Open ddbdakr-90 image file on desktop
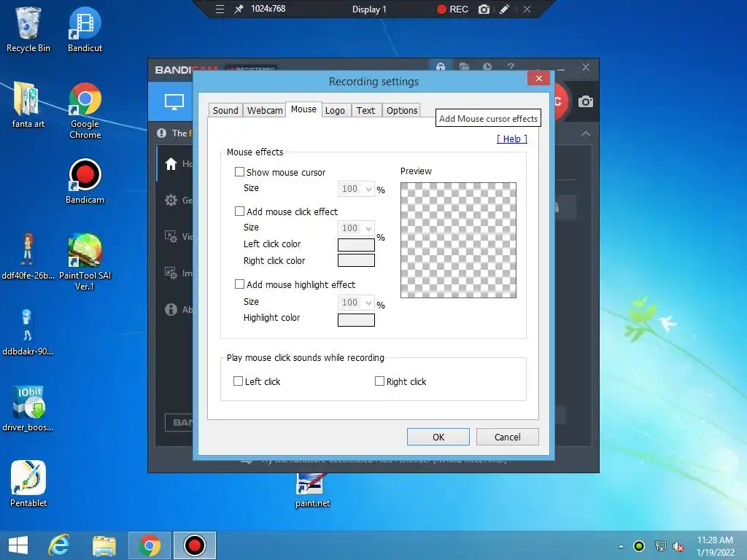Screen dimensions: 747x560 pos(28,332)
